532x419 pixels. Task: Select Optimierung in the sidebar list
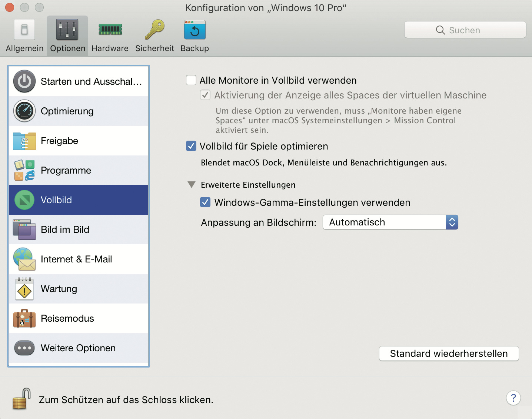tap(79, 111)
